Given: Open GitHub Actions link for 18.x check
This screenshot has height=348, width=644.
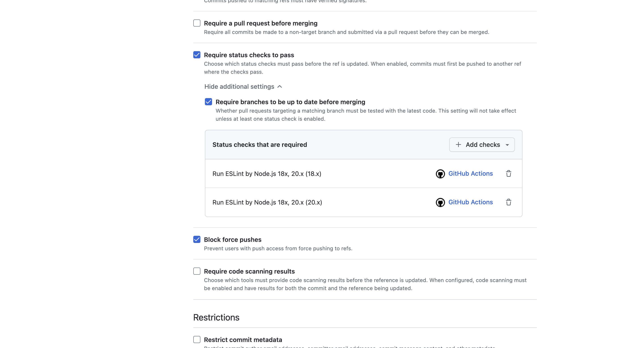Looking at the screenshot, I should pos(470,173).
